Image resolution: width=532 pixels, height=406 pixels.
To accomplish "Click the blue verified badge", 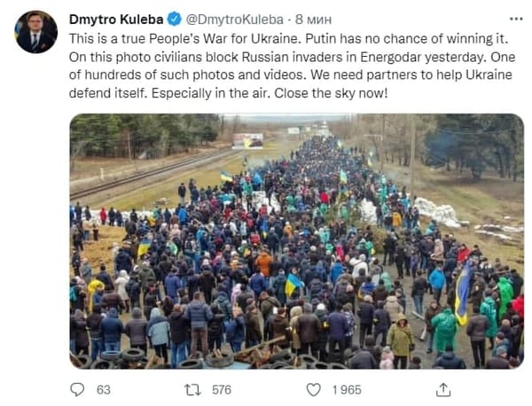I will point(175,19).
